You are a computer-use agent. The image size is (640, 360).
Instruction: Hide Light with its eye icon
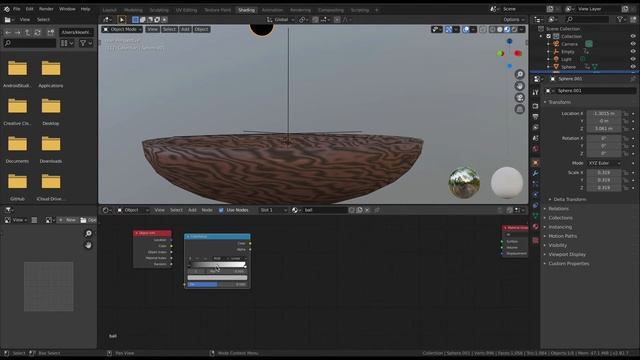(633, 59)
